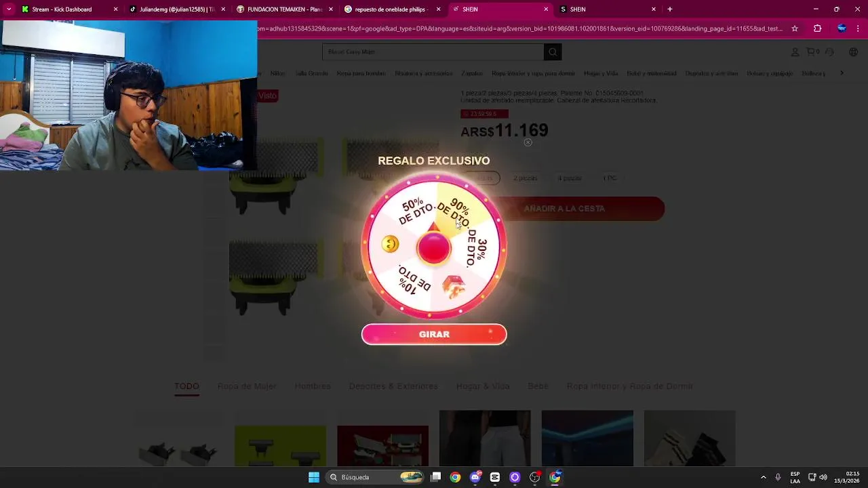This screenshot has height=488, width=868.
Task: Open the Zapatos category
Action: (x=472, y=73)
